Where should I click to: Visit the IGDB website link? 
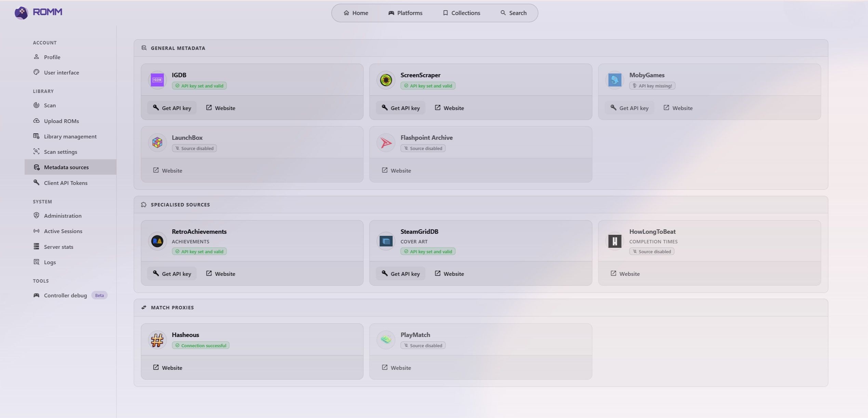221,108
